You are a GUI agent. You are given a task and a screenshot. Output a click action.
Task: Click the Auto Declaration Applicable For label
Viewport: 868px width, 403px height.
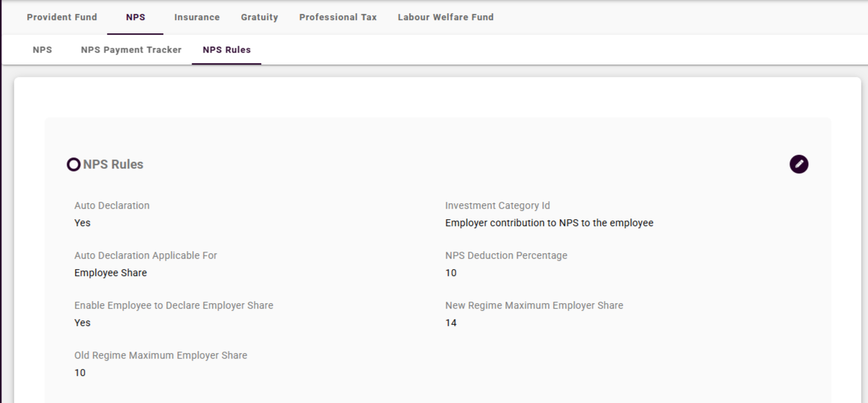pos(145,256)
